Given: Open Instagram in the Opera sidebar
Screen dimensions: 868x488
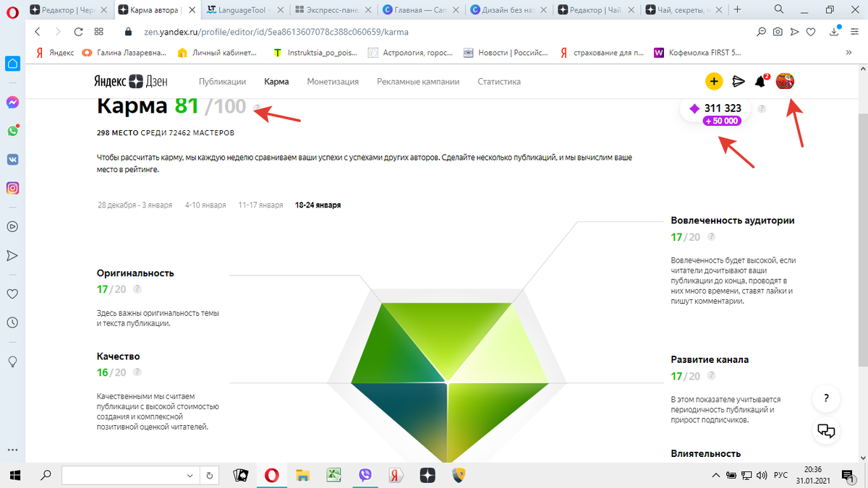Looking at the screenshot, I should (x=12, y=188).
